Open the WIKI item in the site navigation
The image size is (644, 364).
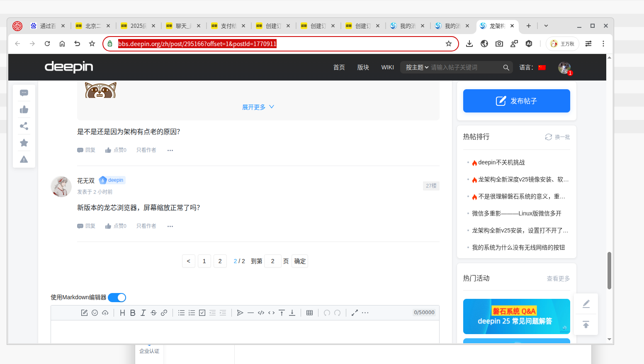point(387,67)
